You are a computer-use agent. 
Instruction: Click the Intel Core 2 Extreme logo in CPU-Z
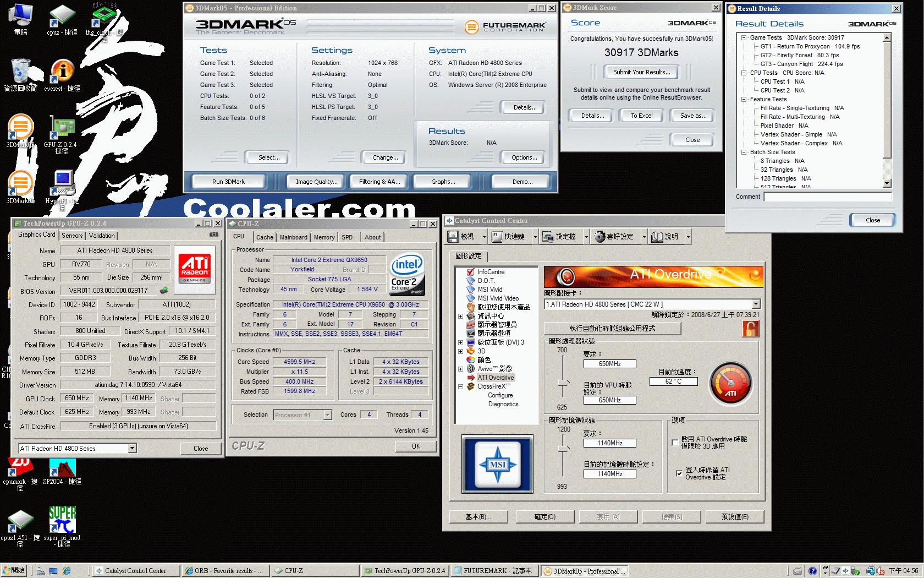pyautogui.click(x=407, y=274)
